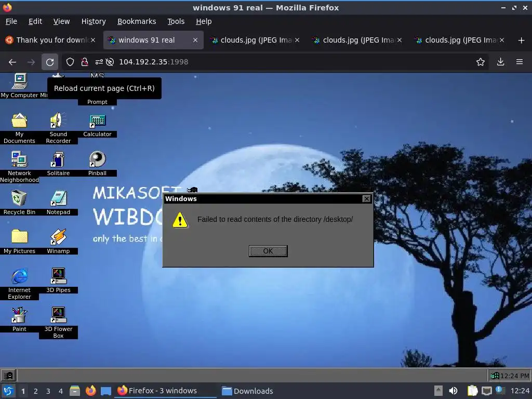Image resolution: width=532 pixels, height=399 pixels.
Task: Open the Firefox downloads panel
Action: (x=500, y=62)
